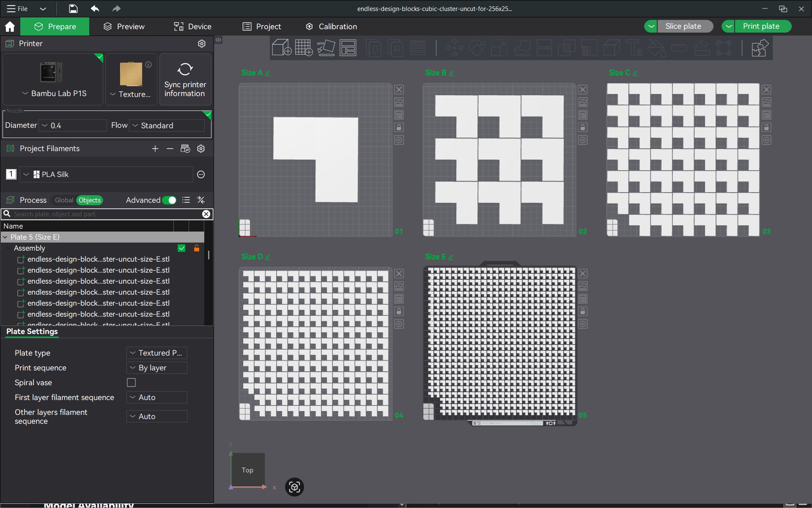The height and width of the screenshot is (508, 812).
Task: Collapse the Plate 5 (Size E) tree node
Action: click(5, 237)
